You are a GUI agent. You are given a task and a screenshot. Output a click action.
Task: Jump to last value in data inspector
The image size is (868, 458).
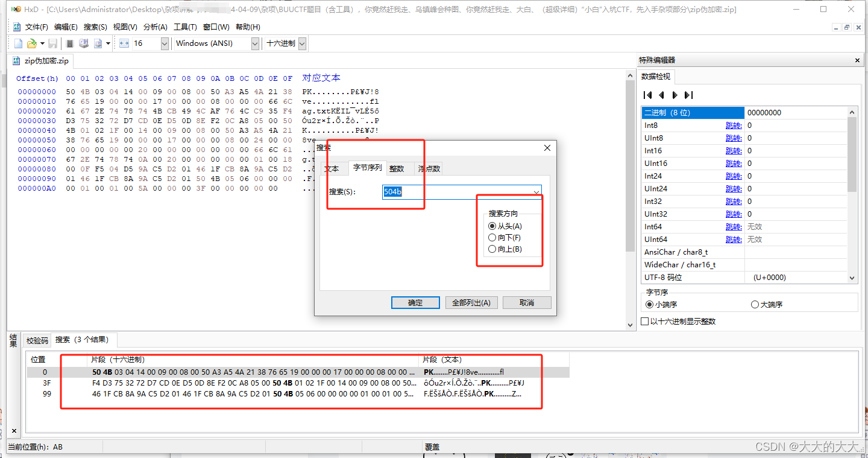(688, 95)
